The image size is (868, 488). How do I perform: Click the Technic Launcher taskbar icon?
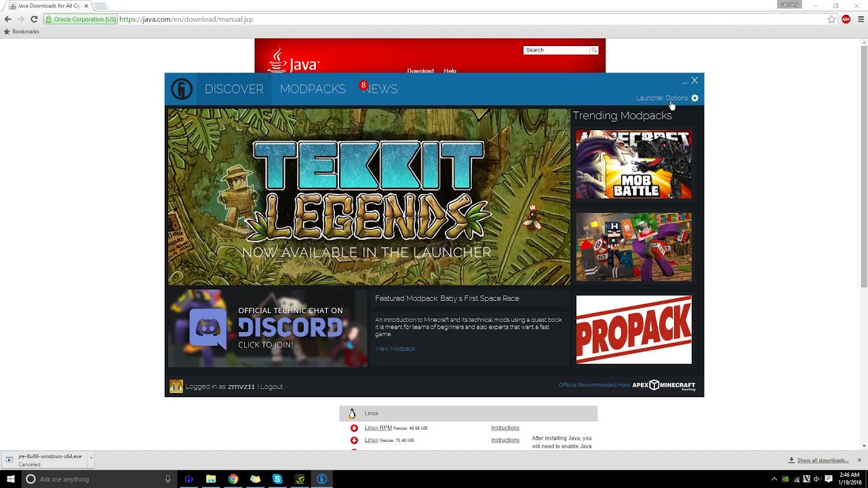[322, 479]
